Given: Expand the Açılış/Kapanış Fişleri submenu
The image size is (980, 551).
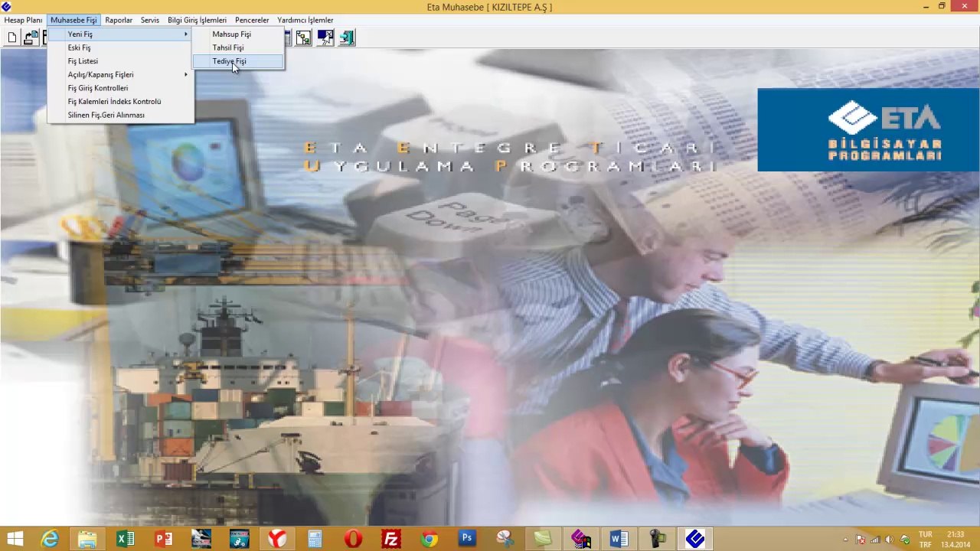Looking at the screenshot, I should (120, 74).
